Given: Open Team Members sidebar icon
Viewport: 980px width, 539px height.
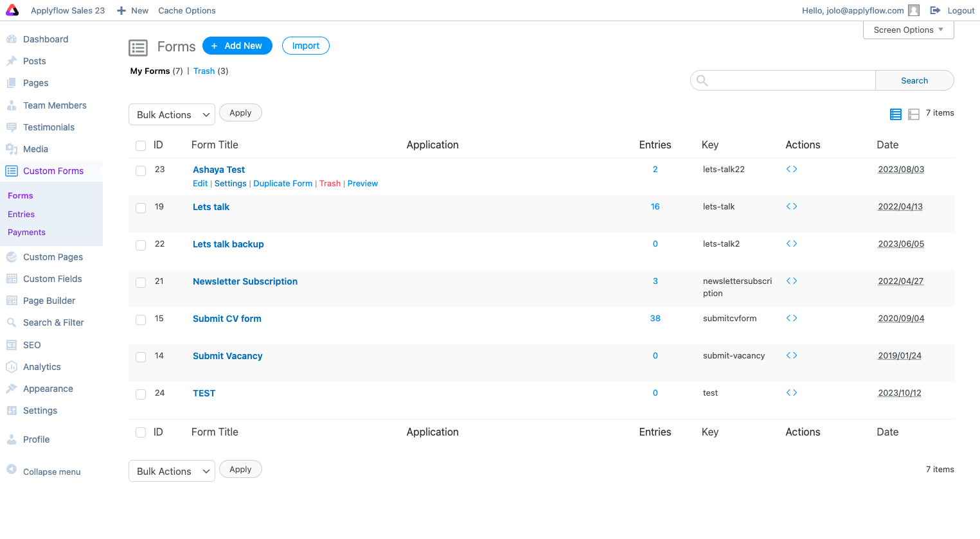Looking at the screenshot, I should (12, 105).
